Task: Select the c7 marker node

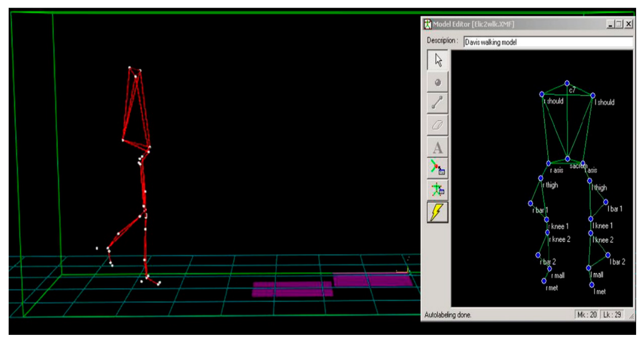Action: (x=567, y=83)
